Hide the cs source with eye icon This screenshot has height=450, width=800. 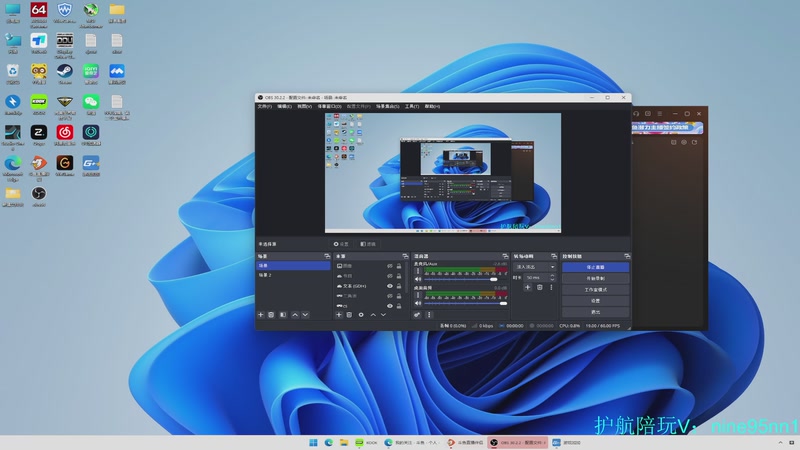pyautogui.click(x=390, y=306)
